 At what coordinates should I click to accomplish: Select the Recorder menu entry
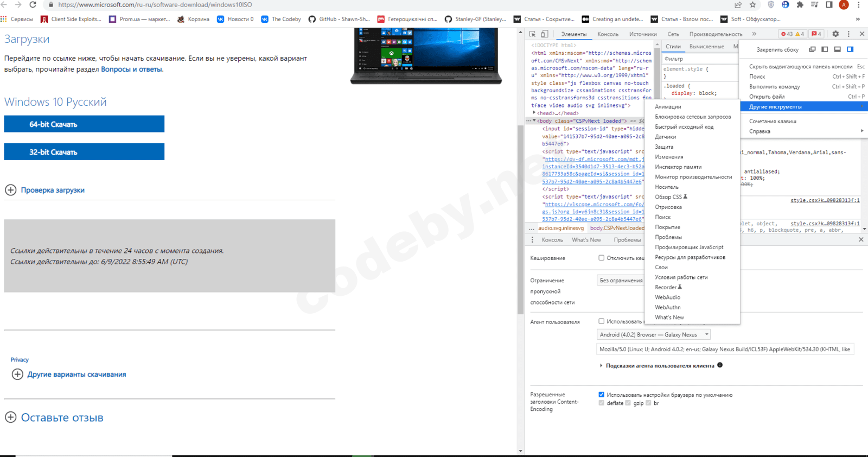(693, 287)
